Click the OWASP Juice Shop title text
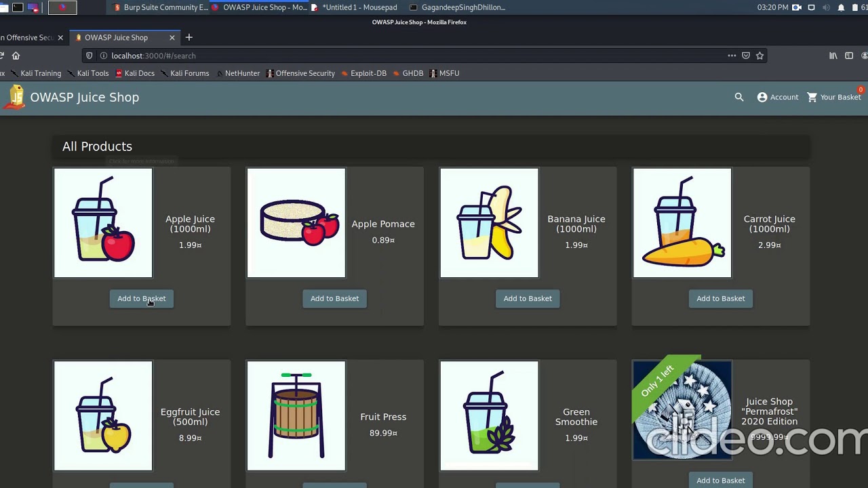 pyautogui.click(x=85, y=97)
